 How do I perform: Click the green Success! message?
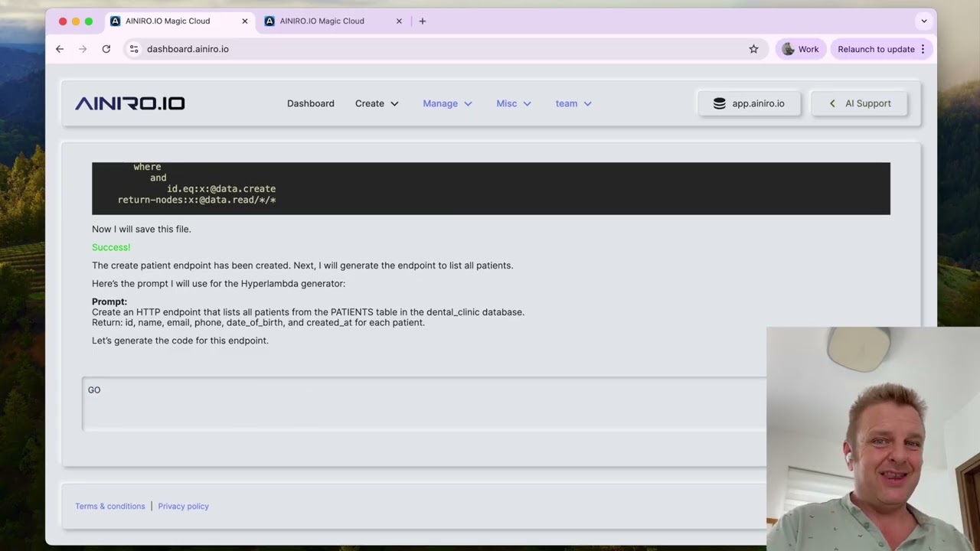(x=111, y=247)
